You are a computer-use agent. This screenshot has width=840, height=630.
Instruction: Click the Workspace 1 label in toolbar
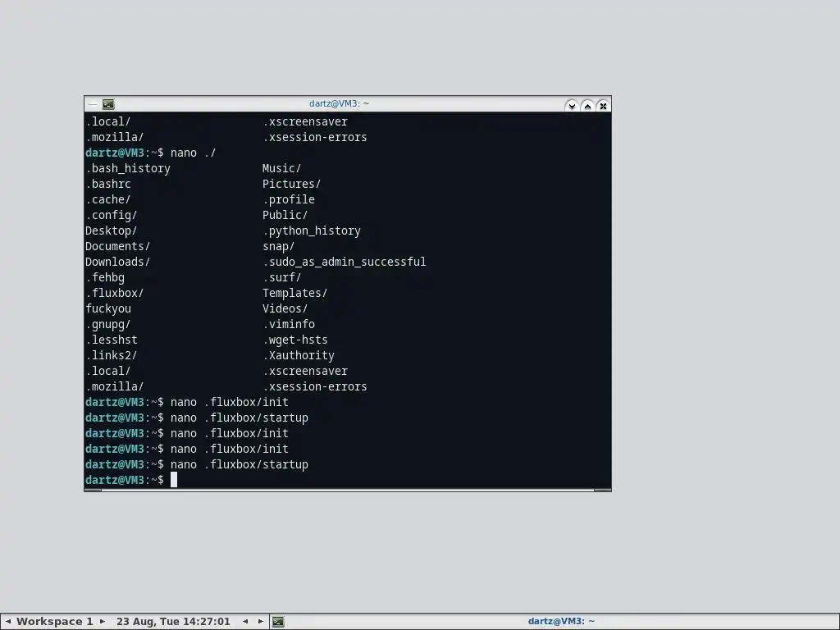(55, 622)
